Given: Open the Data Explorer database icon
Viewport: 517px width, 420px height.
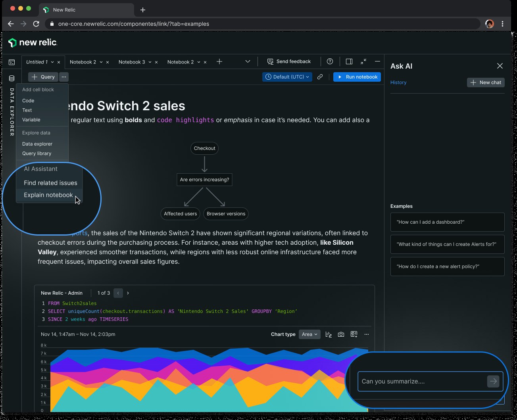Looking at the screenshot, I should coord(12,79).
